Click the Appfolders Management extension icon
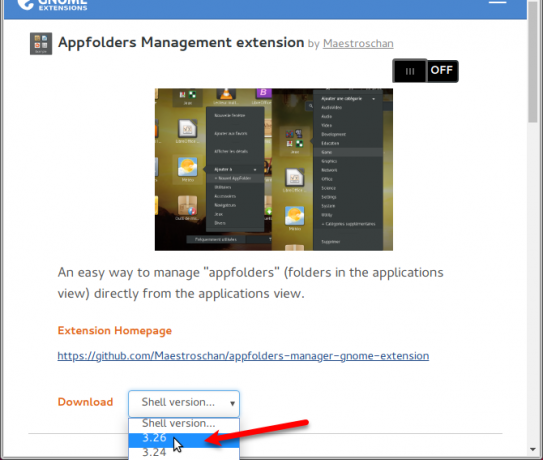This screenshot has width=543, height=460. click(x=41, y=44)
